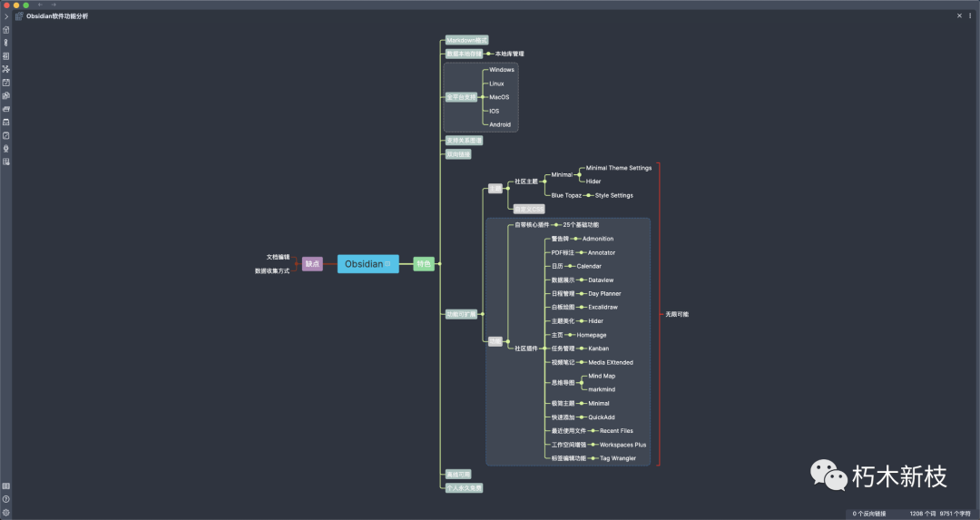Screen dimensions: 980x520
Task: Select the 数据本地存储 node
Action: point(465,54)
